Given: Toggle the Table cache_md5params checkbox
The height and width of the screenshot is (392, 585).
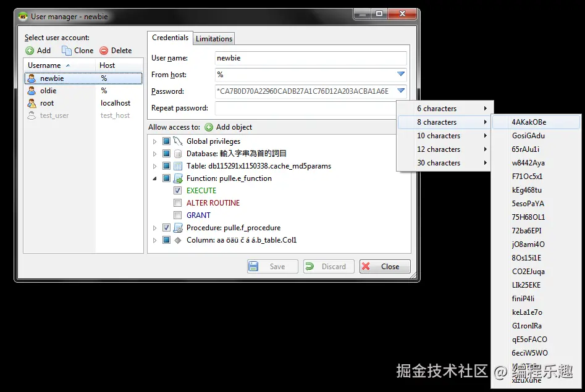Looking at the screenshot, I should [166, 166].
